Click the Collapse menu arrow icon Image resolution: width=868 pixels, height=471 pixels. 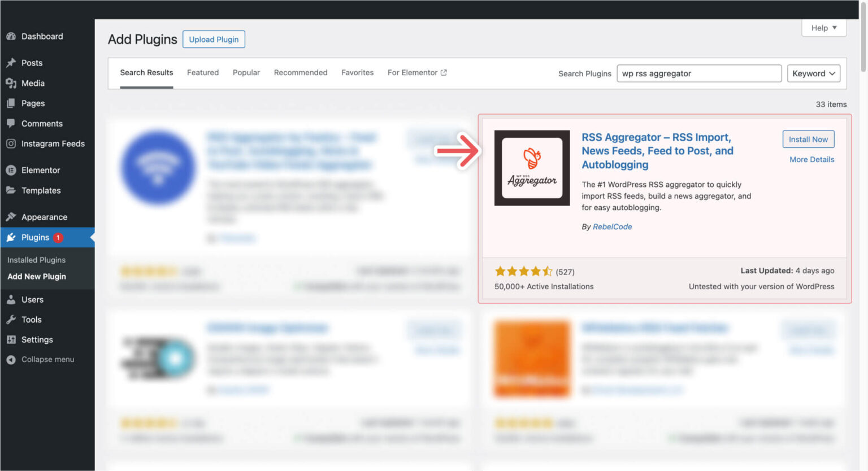click(11, 359)
